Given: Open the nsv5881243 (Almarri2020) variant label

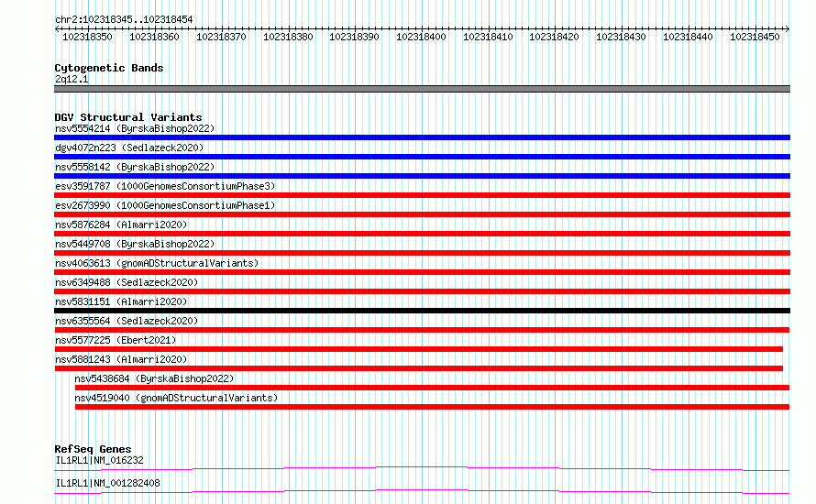Looking at the screenshot, I should click(x=121, y=359).
